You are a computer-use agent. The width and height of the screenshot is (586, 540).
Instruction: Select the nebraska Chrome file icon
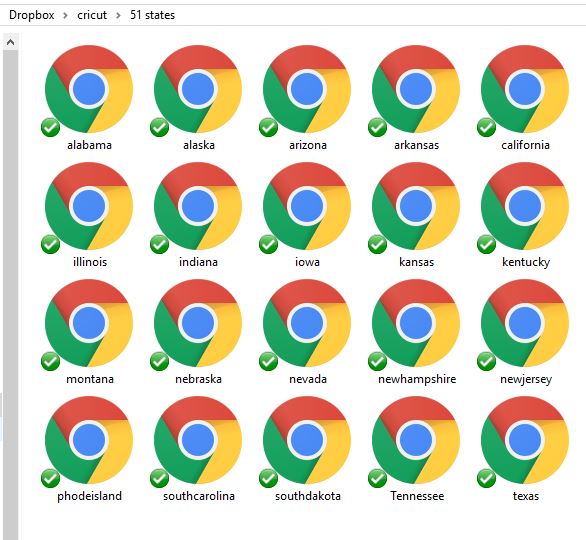coord(198,323)
